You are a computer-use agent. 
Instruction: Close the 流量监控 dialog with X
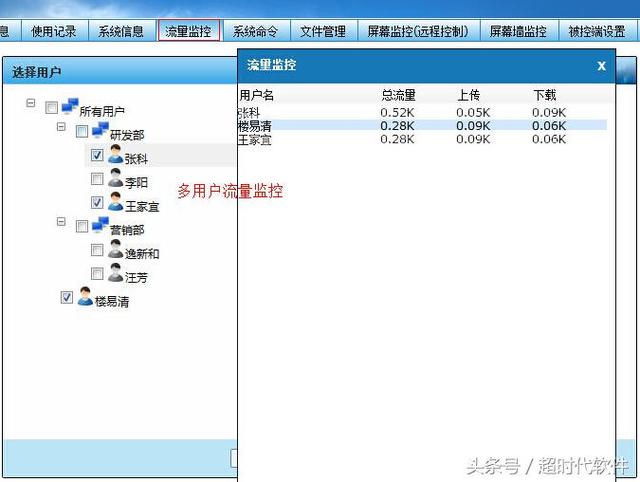coord(601,65)
